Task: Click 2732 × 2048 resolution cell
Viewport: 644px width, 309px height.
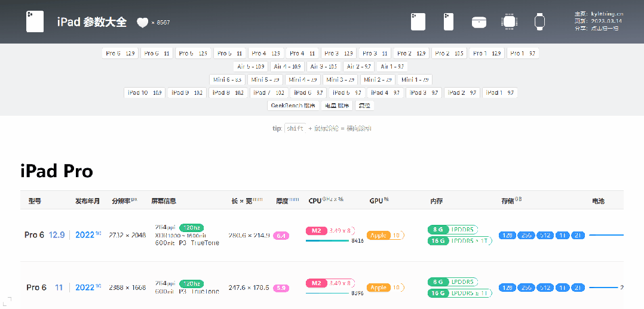Action: click(127, 236)
